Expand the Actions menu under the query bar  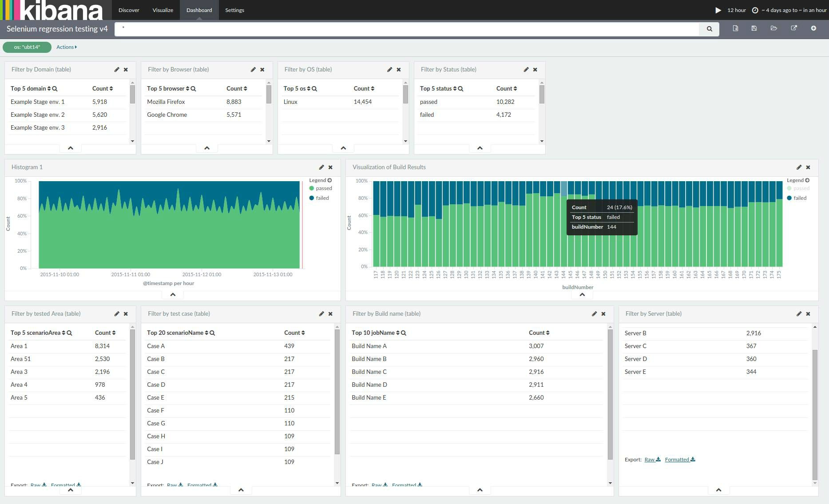pyautogui.click(x=66, y=47)
